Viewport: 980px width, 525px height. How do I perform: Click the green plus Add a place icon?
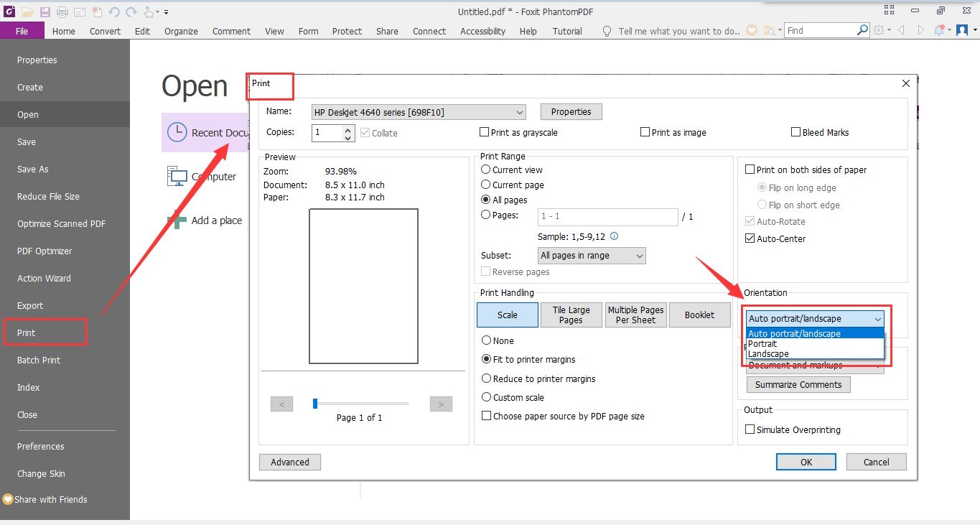177,220
